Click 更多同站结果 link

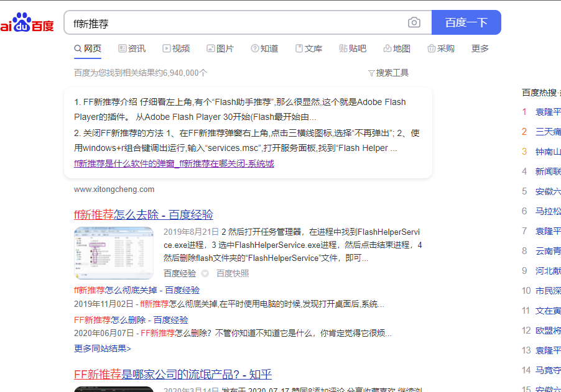[103, 349]
